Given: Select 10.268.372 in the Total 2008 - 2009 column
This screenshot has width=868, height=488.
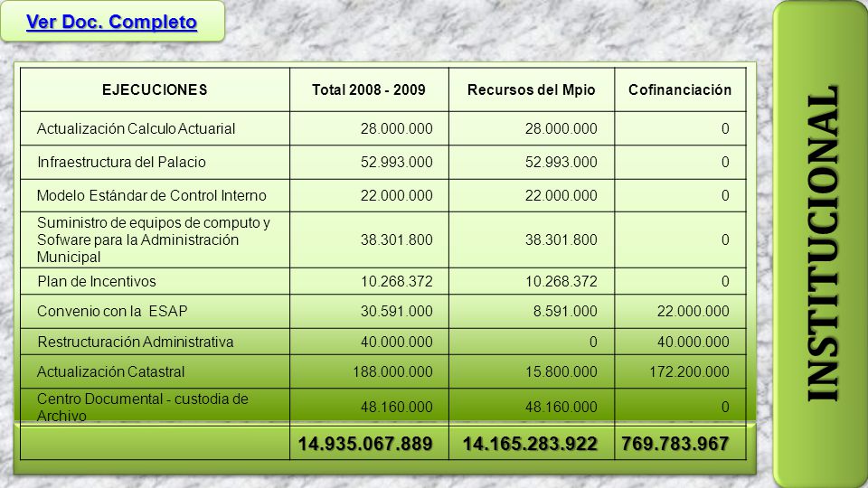Looking at the screenshot, I should click(397, 281).
